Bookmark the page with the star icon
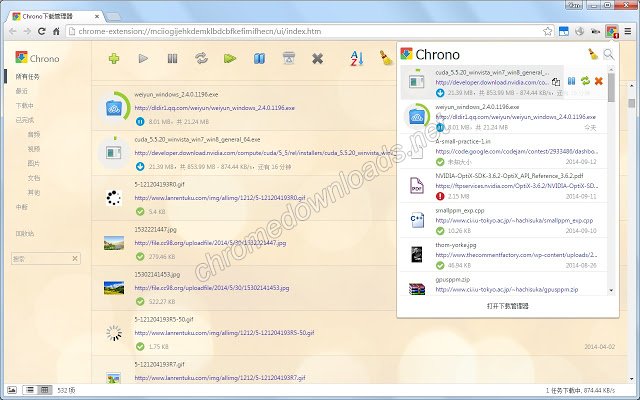The width and height of the screenshot is (640, 400). tap(547, 31)
